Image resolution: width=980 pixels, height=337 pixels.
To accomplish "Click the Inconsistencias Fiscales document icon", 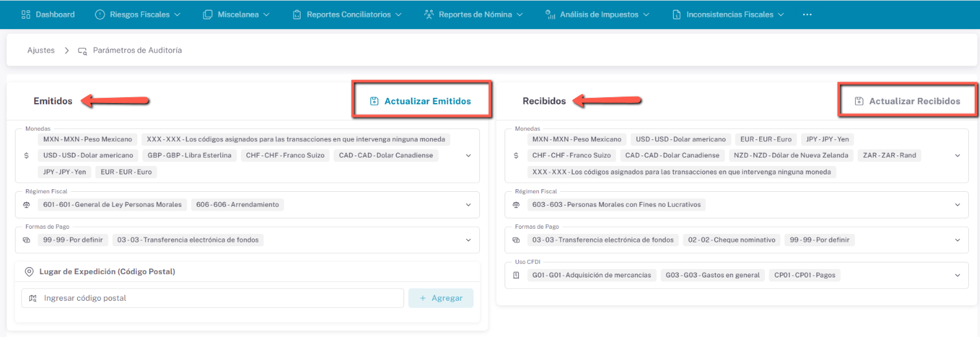I will point(677,14).
